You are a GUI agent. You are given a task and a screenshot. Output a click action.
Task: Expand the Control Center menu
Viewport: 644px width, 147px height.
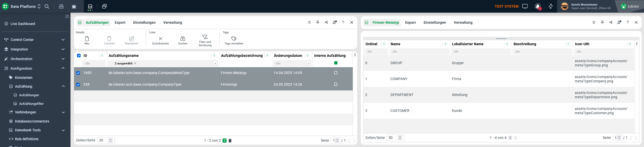point(63,40)
